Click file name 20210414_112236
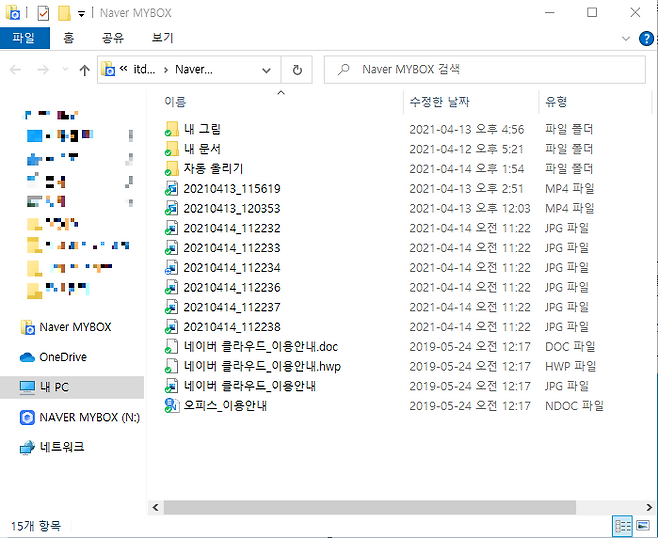The height and width of the screenshot is (538, 658). pos(232,287)
